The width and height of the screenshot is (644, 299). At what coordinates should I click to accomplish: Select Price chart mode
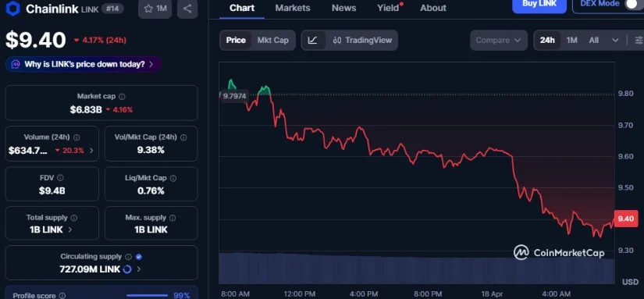(x=236, y=41)
